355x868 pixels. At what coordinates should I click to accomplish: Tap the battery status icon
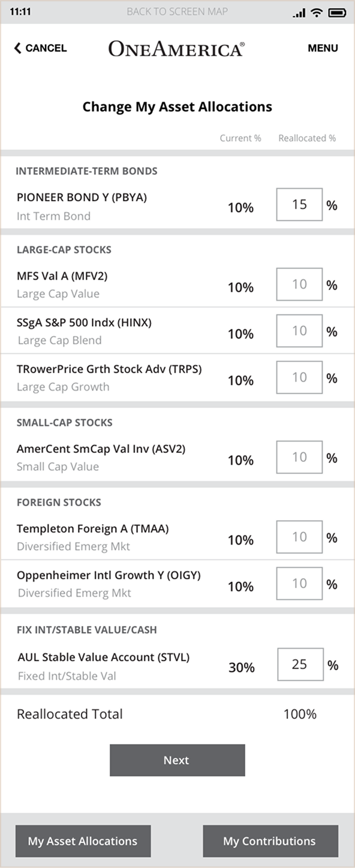point(338,12)
